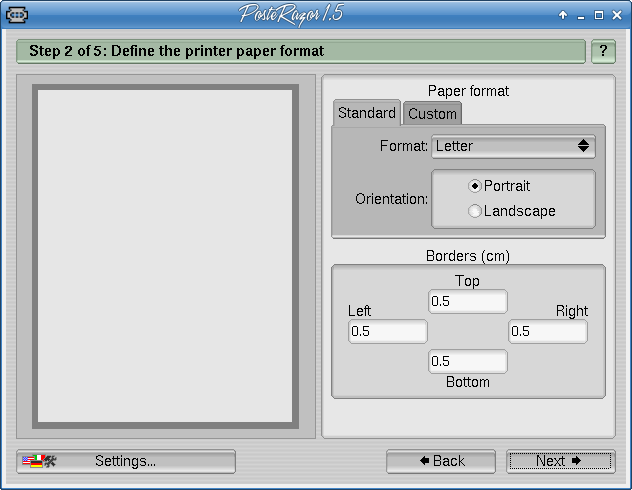Click the Right border input field
The image size is (632, 490).
(x=548, y=331)
